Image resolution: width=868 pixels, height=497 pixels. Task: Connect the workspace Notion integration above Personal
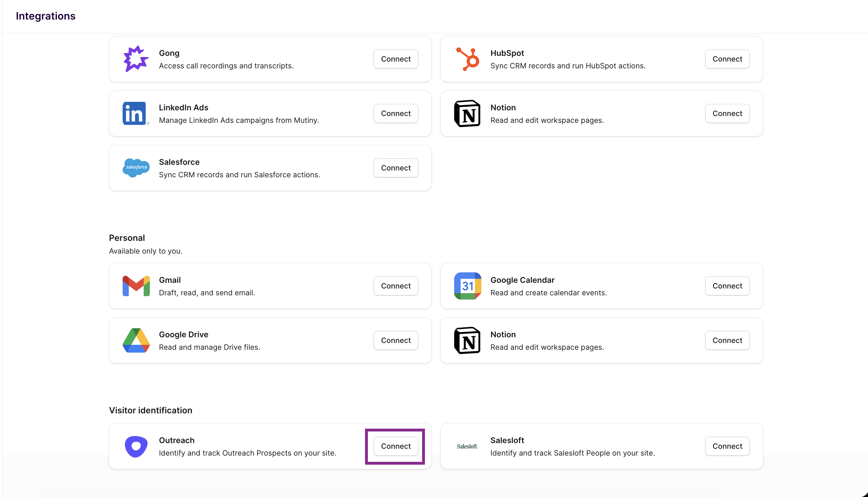click(727, 113)
